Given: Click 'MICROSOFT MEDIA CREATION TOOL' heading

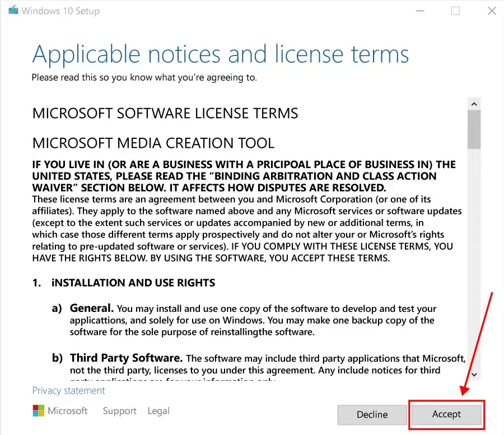Looking at the screenshot, I should (x=153, y=143).
